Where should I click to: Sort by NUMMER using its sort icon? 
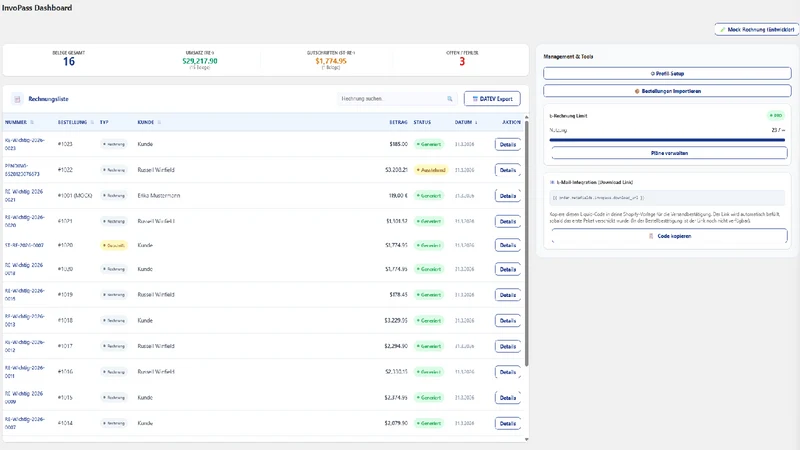[x=32, y=122]
